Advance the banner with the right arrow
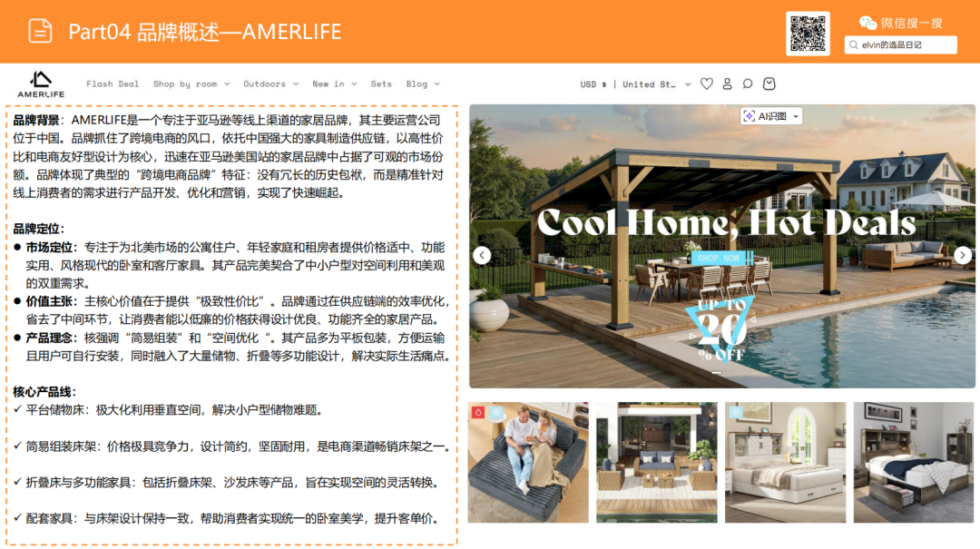The image size is (980, 549). (963, 254)
